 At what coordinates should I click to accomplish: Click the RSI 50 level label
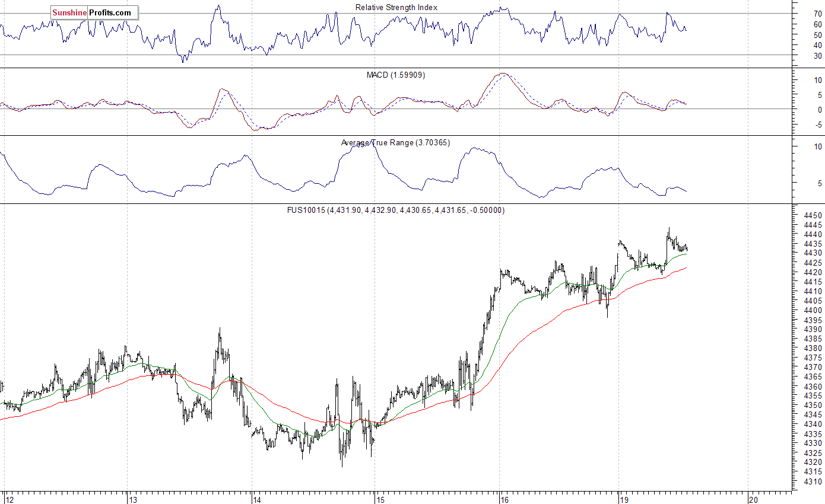(x=817, y=34)
